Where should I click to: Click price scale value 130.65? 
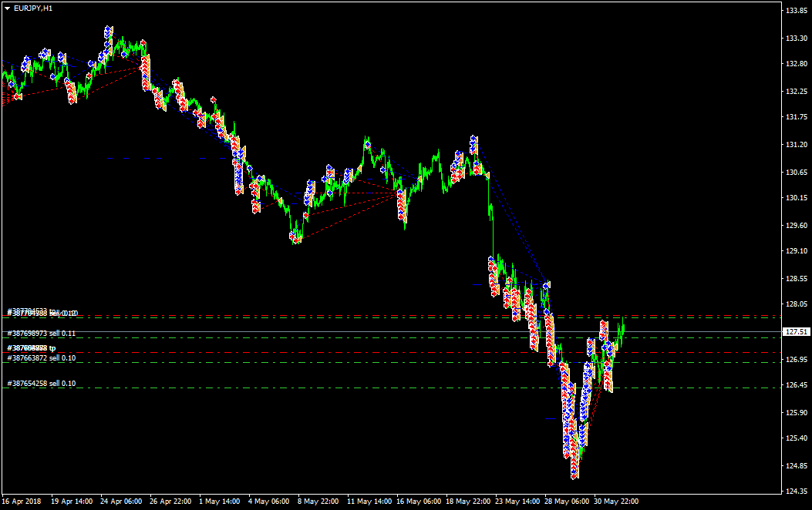(x=797, y=173)
